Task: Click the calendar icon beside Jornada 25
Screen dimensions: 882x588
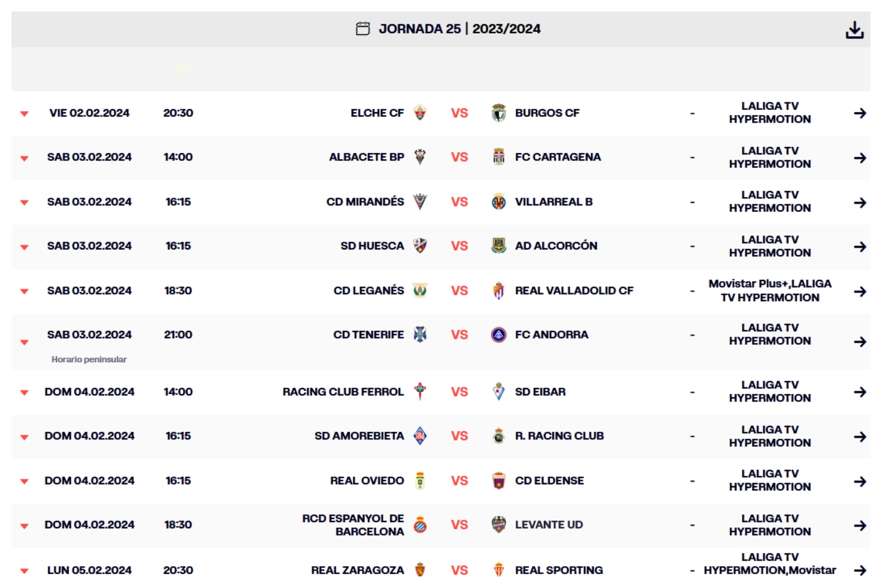Action: click(363, 29)
